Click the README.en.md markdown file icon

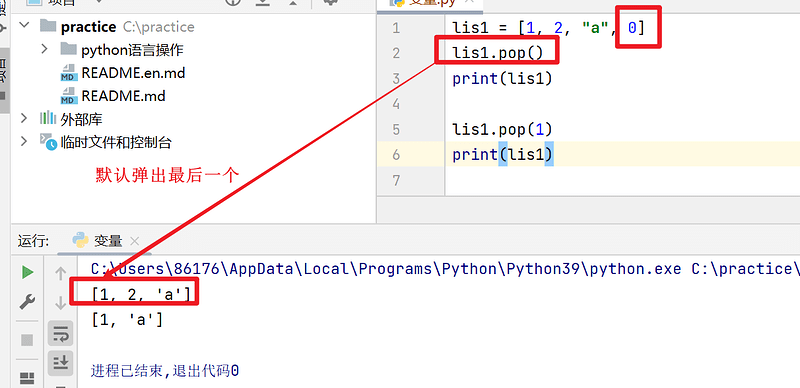[68, 73]
